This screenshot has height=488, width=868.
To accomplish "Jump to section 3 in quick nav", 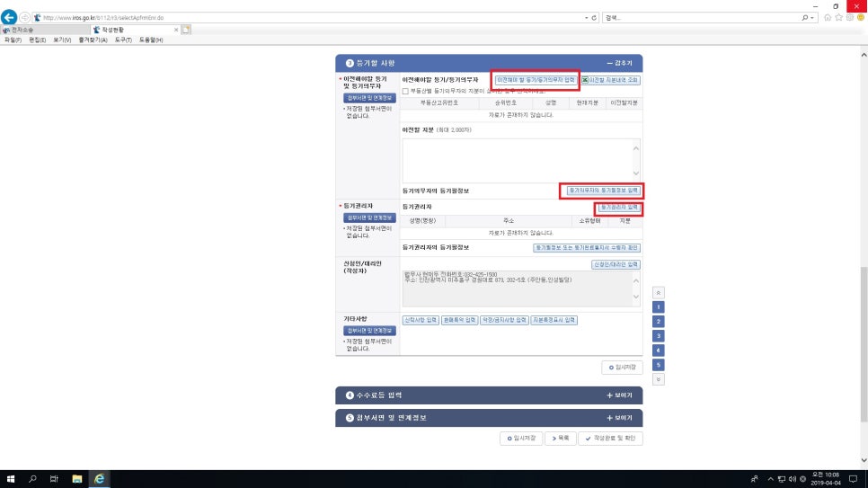I will pyautogui.click(x=659, y=336).
